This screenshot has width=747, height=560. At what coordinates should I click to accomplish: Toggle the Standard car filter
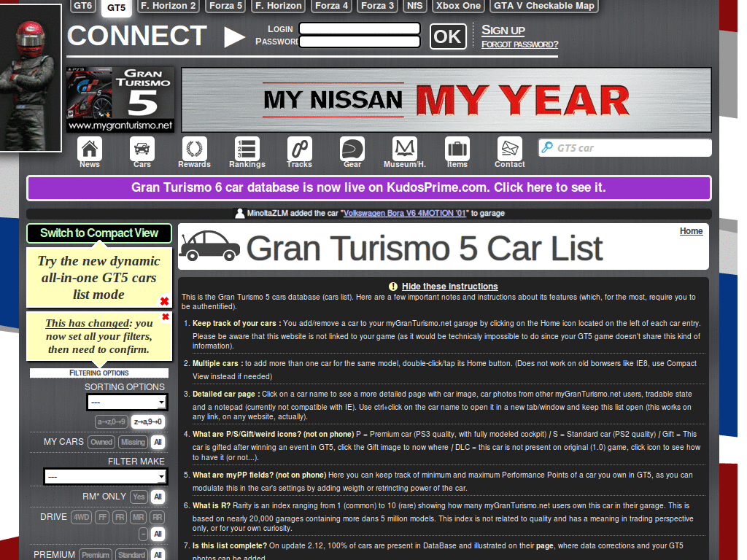coord(131,555)
